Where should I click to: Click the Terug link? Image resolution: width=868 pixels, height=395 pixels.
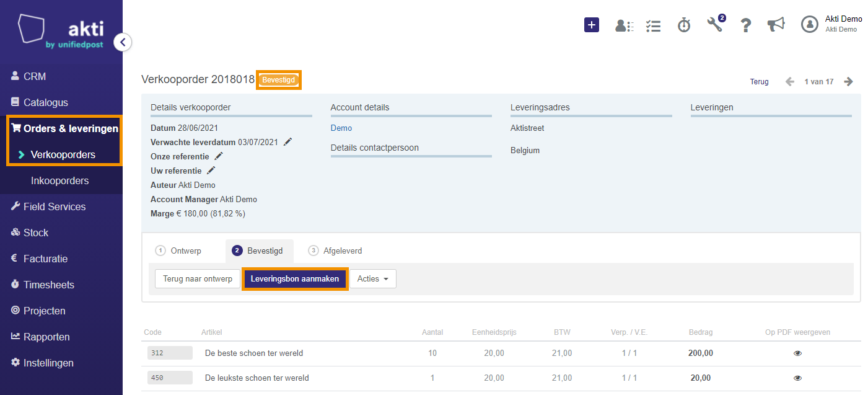pyautogui.click(x=759, y=82)
